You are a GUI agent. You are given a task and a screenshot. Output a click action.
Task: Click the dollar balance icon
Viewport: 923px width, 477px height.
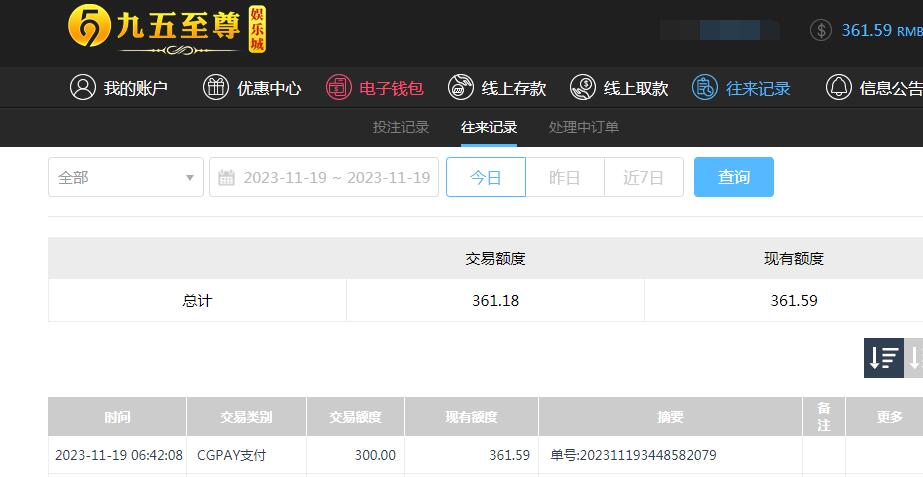821,30
